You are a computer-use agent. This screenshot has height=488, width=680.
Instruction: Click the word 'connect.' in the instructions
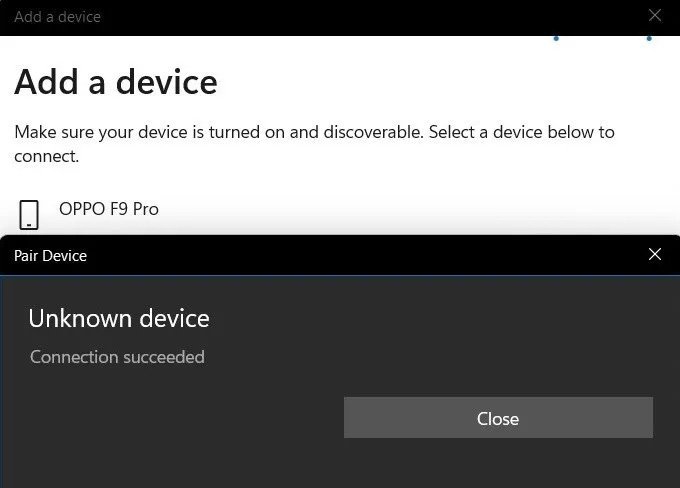[46, 157]
